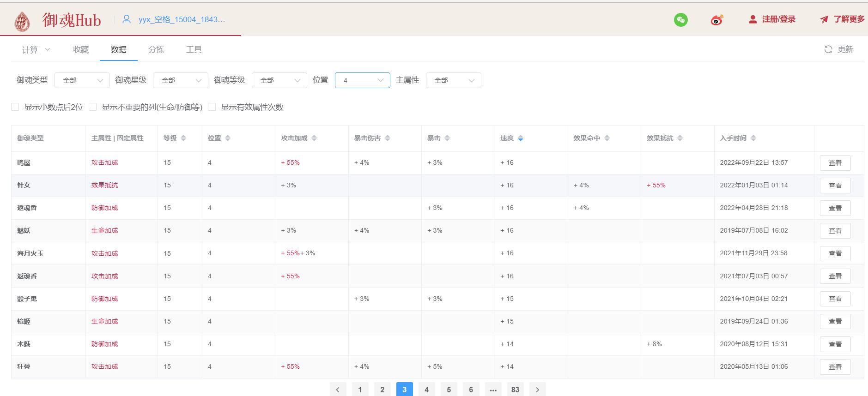Open the 位置 dropdown showing 4

[363, 80]
